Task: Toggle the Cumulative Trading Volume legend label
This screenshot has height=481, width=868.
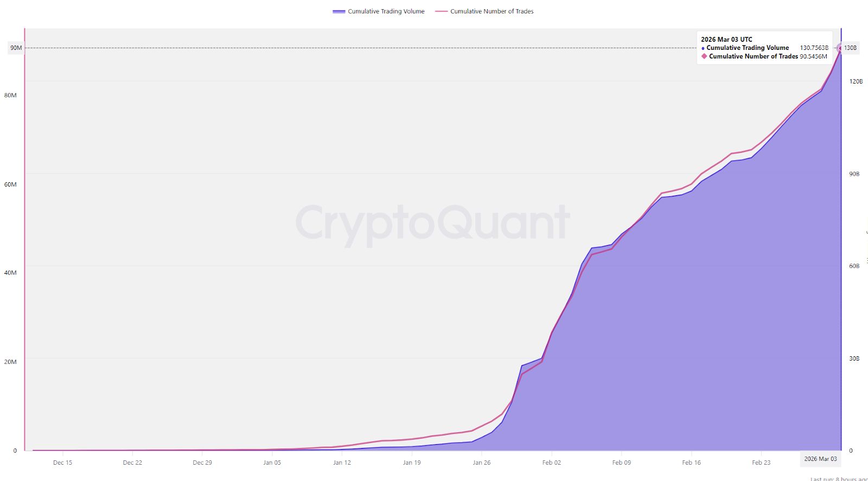Action: 386,11
